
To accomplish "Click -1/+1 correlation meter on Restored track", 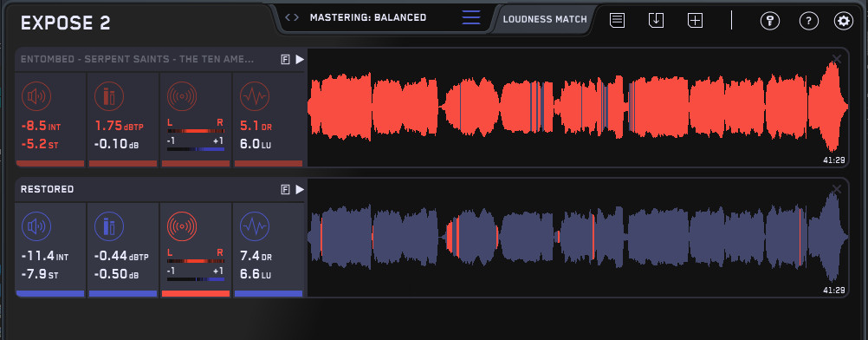I will click(x=196, y=279).
